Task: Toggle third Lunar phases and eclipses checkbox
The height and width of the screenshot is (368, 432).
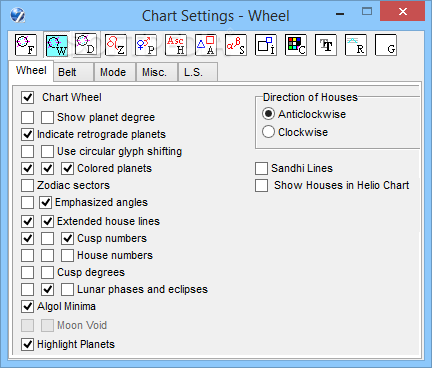Action: [67, 289]
